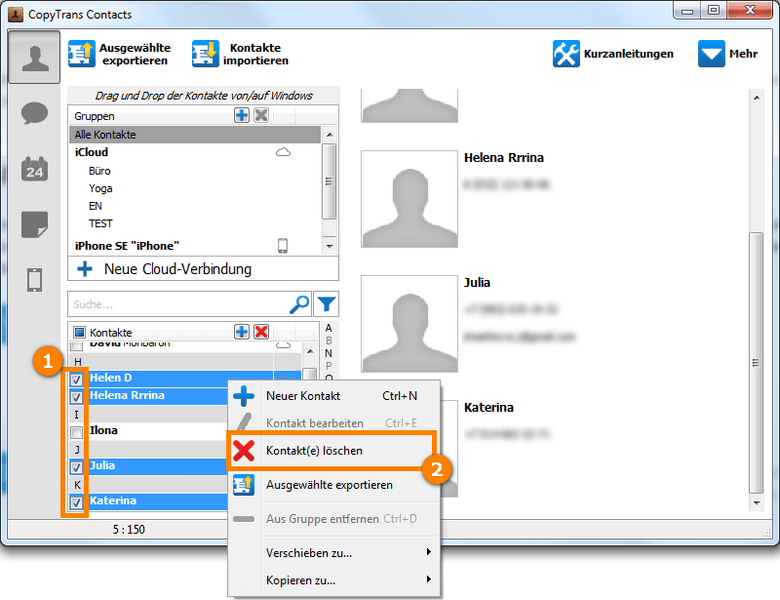This screenshot has width=780, height=600.
Task: Jump to letter N in alphabet index
Action: coord(328,353)
